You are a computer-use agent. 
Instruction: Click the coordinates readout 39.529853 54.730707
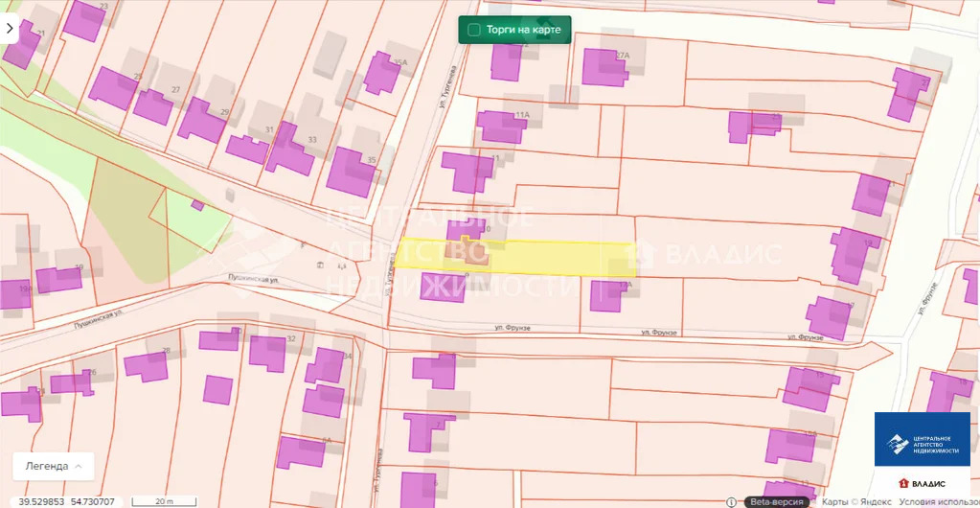click(67, 501)
